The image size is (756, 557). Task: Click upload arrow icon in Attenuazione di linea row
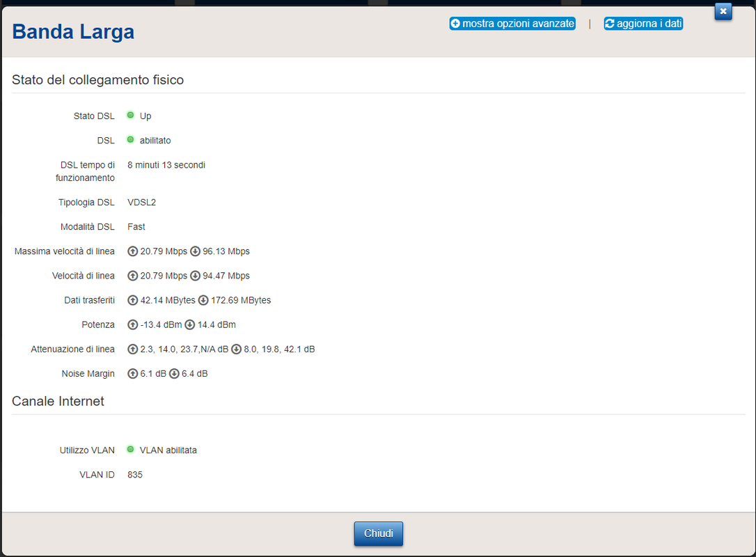(132, 349)
